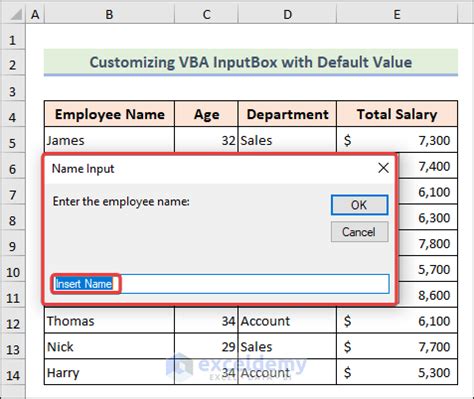Click the Insert Name input field
The image size is (474, 399).
(x=221, y=284)
